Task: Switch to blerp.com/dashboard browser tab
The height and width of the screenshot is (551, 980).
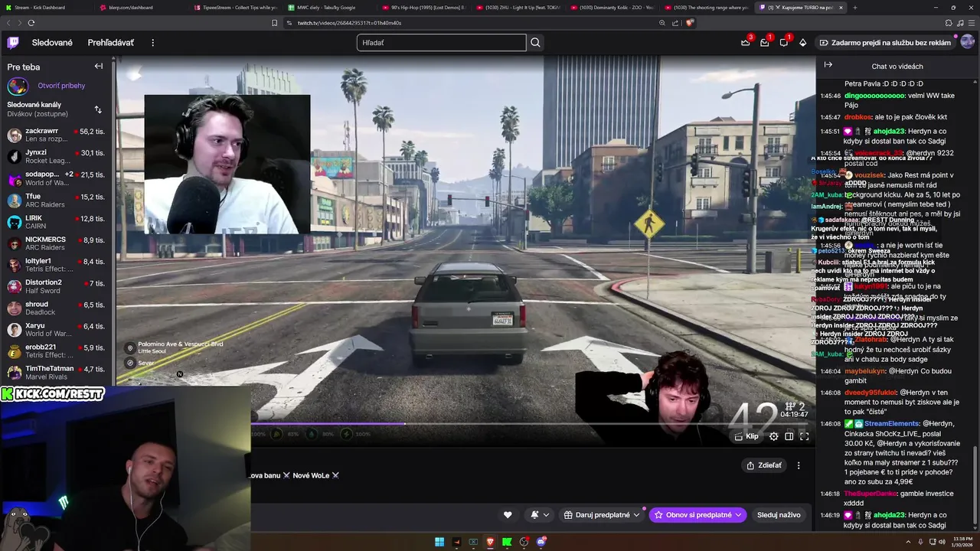Action: (140, 7)
